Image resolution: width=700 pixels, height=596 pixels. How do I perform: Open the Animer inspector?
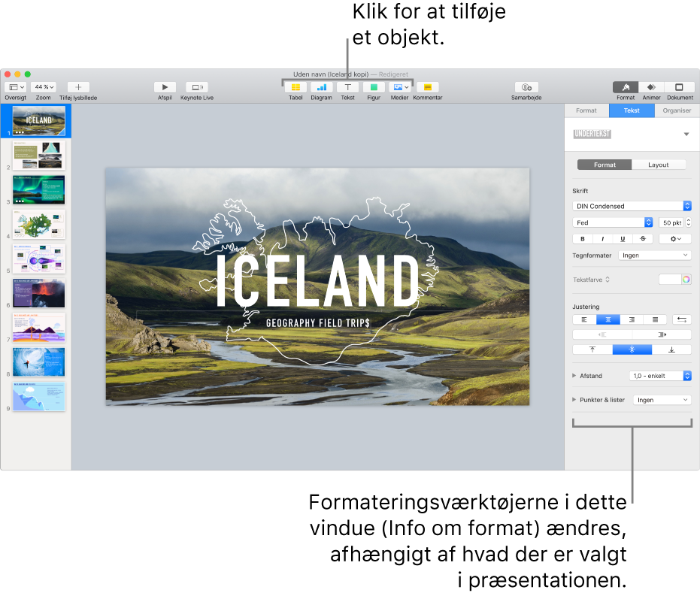point(651,87)
